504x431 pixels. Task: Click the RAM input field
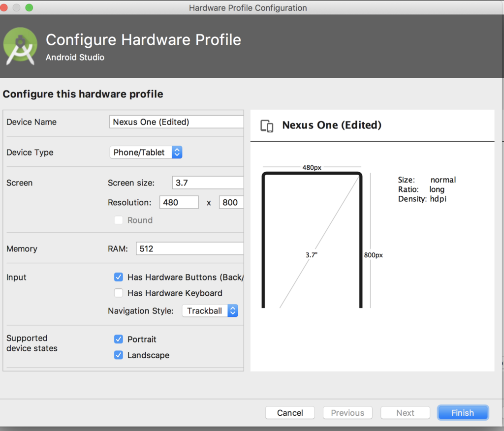190,248
